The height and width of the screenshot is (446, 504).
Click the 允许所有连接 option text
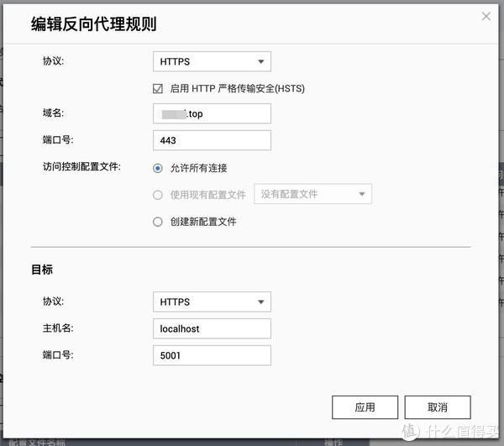pyautogui.click(x=198, y=168)
